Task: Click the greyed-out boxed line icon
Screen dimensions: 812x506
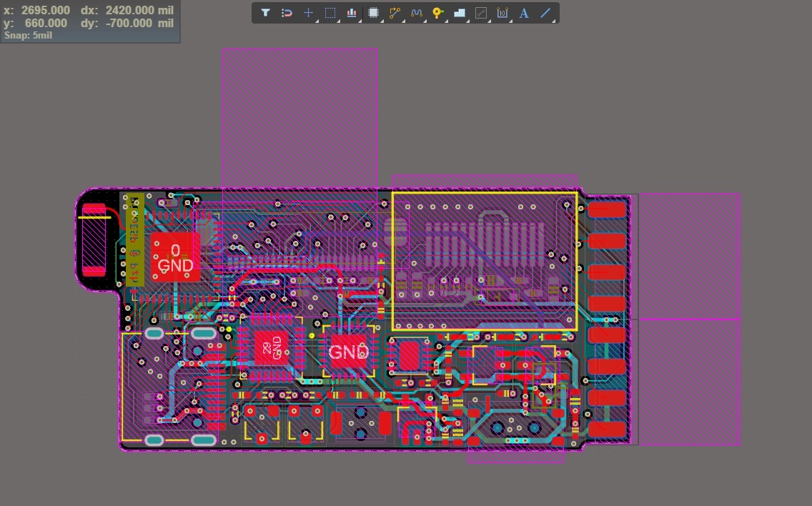Action: pos(480,13)
